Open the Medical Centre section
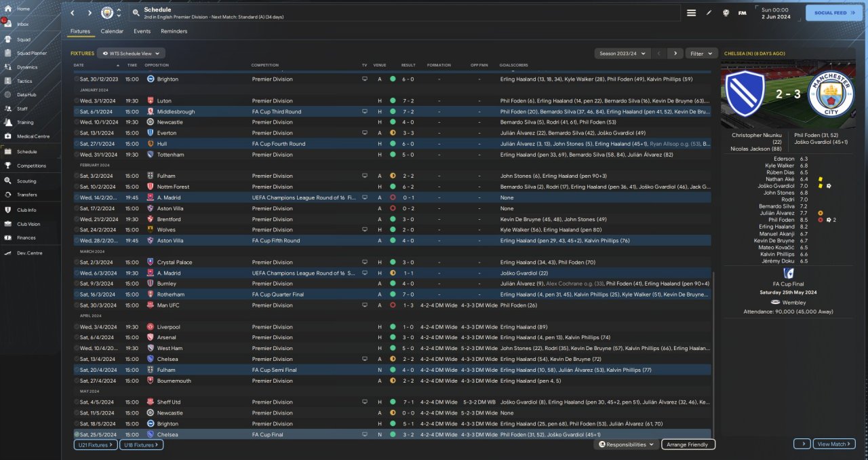The width and height of the screenshot is (868, 460). tap(33, 136)
